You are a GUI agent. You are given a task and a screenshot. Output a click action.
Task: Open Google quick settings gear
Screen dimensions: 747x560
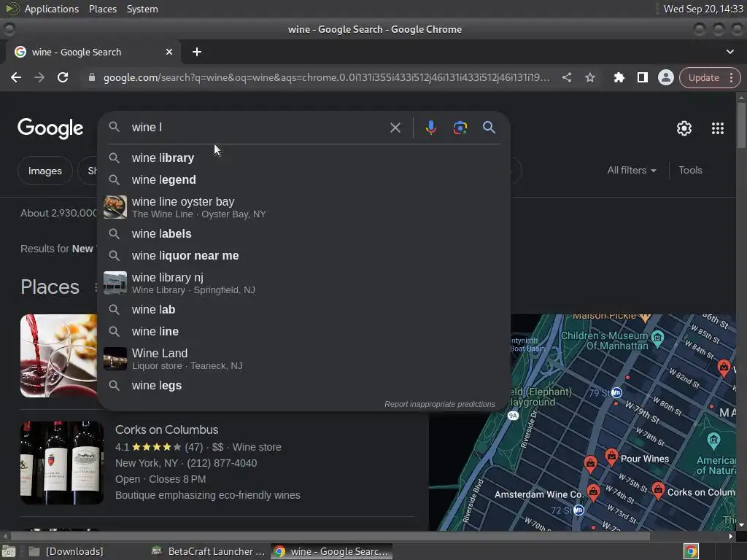[684, 128]
